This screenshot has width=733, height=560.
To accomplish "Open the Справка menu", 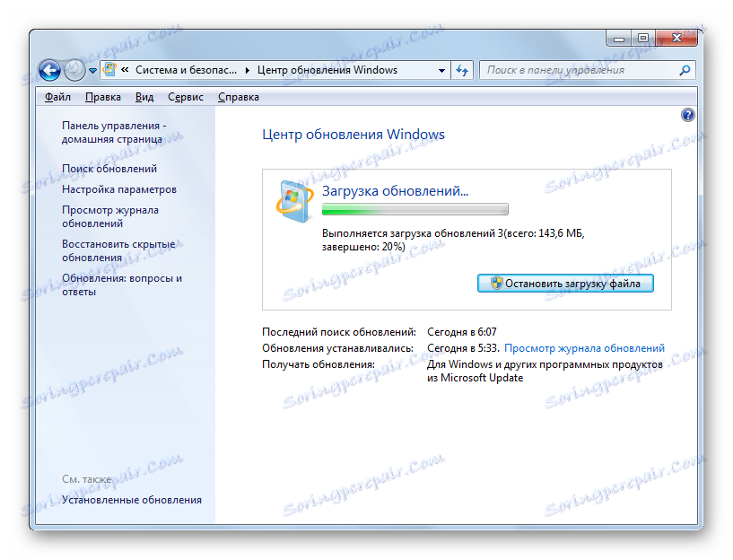I will [239, 97].
